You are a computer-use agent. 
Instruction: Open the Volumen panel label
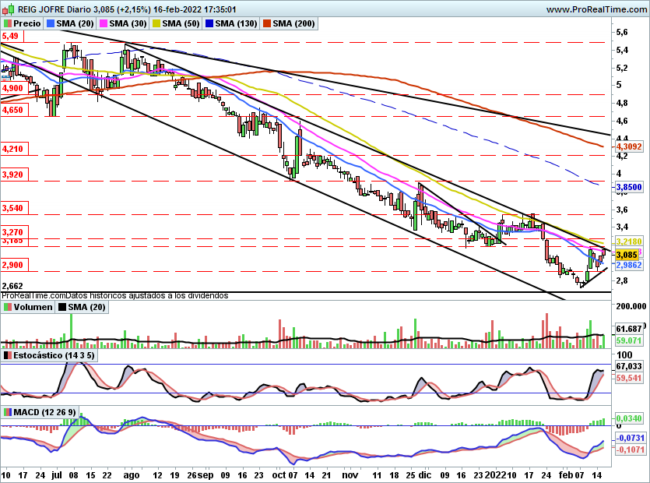33,307
